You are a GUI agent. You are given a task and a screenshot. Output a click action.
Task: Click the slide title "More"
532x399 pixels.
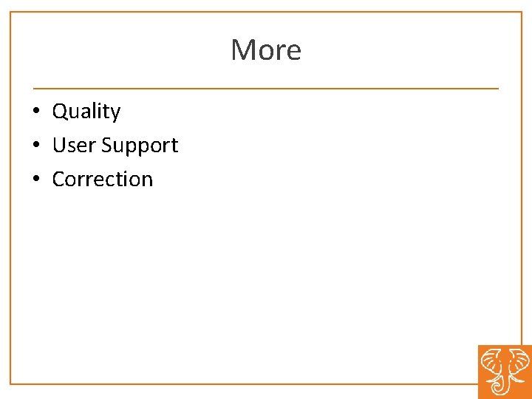click(266, 50)
